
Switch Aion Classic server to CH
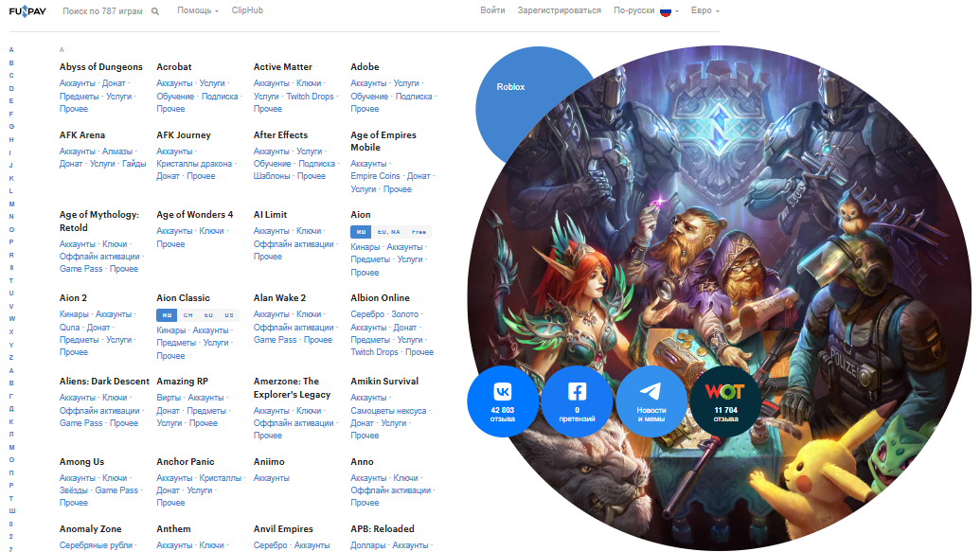coord(187,314)
